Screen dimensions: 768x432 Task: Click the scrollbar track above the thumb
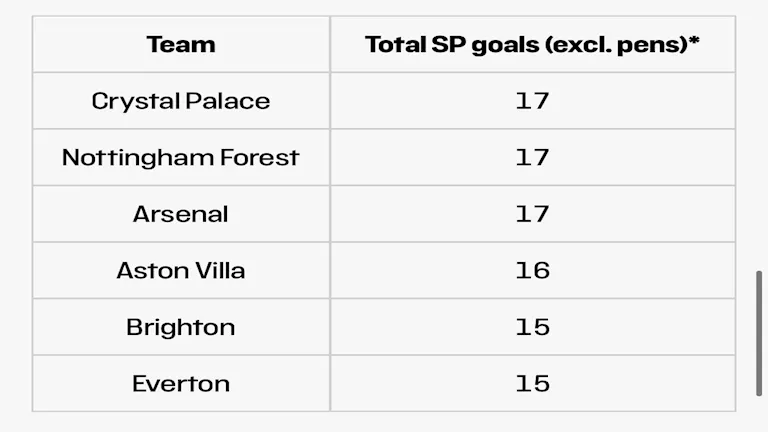tap(759, 137)
